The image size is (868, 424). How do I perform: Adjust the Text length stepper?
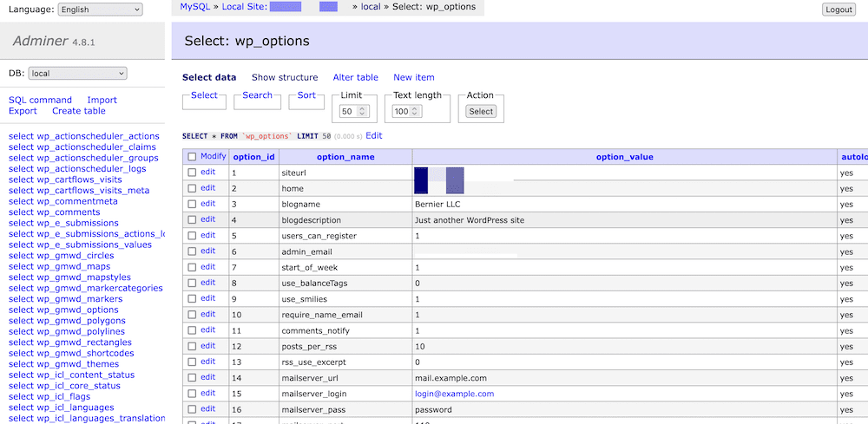(x=415, y=111)
